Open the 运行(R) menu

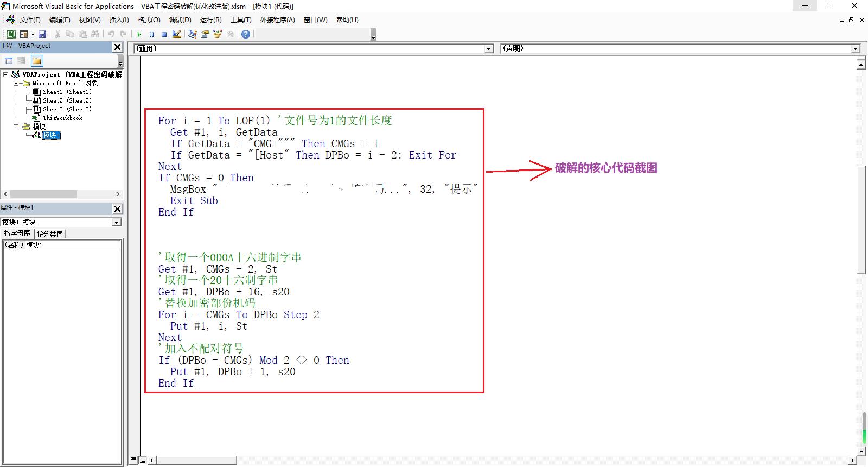coord(210,20)
